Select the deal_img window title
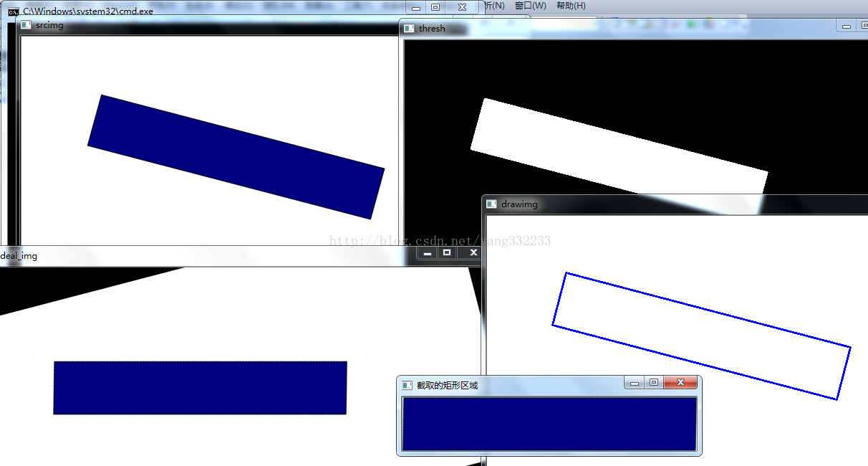868x466 pixels. [19, 256]
